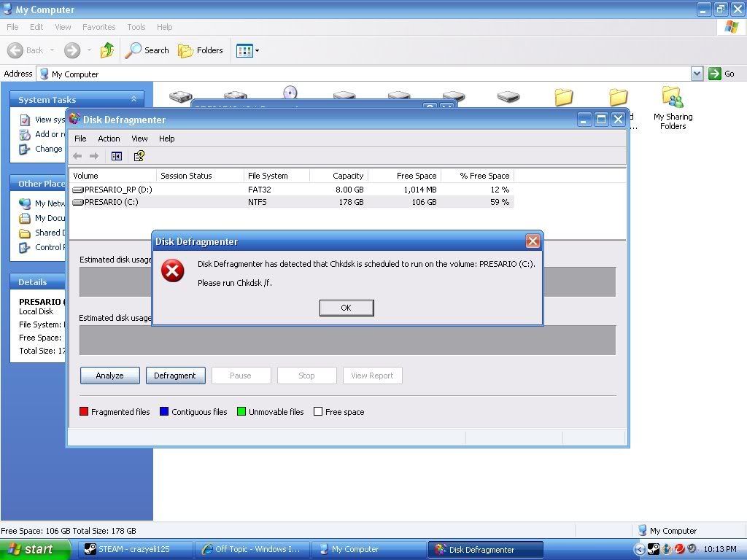The height and width of the screenshot is (560, 747).
Task: Open My Documents link in Other Places
Action: [50, 218]
